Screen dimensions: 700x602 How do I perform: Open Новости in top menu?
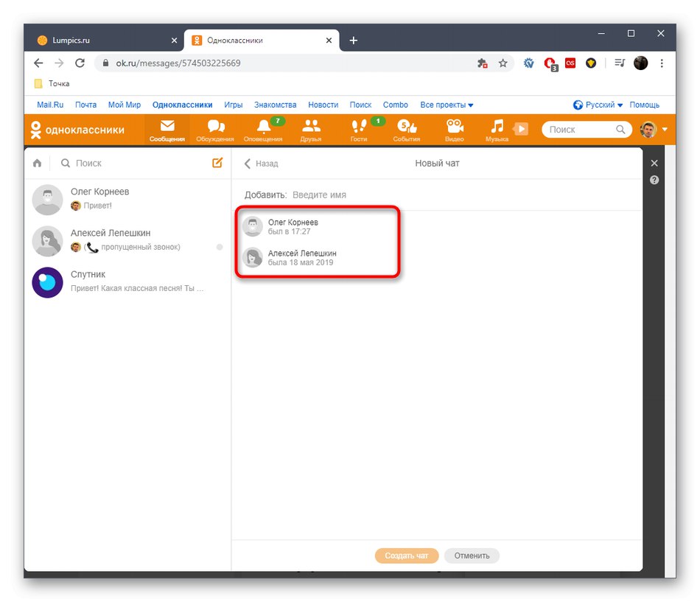tap(323, 105)
